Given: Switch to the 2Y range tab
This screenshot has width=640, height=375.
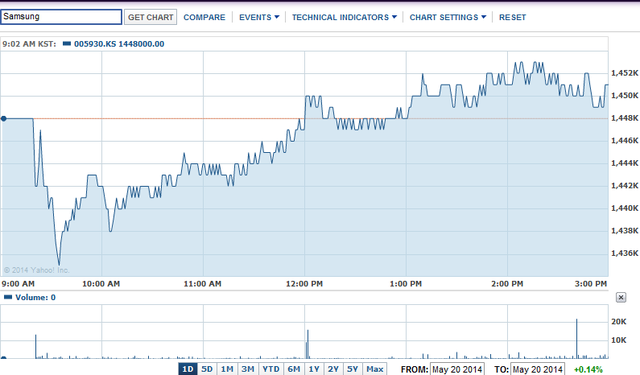Looking at the screenshot, I should [333, 369].
